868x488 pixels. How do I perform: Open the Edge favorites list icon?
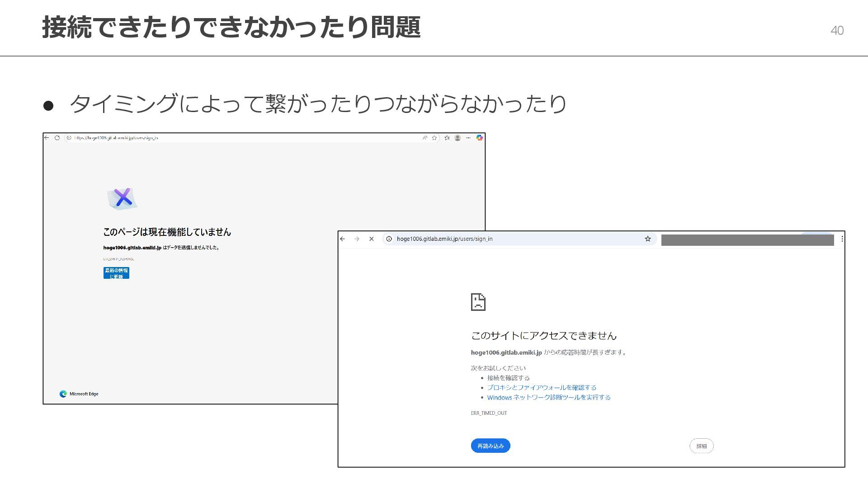(447, 138)
